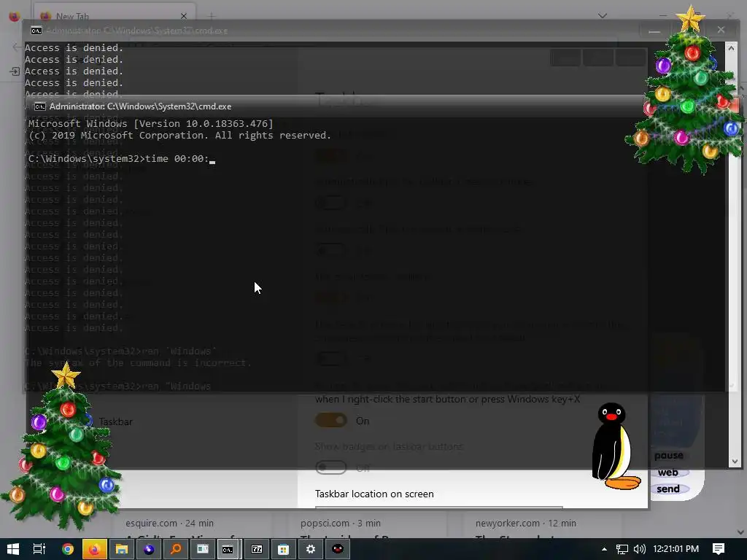Open the esquire.com 24 min article
747x560 pixels.
169,524
